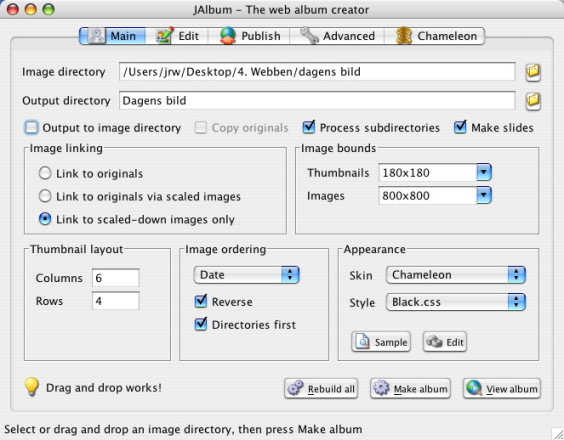Viewport: 564px width, 440px height.
Task: Click the Advanced tab wrench icon
Action: click(x=309, y=36)
